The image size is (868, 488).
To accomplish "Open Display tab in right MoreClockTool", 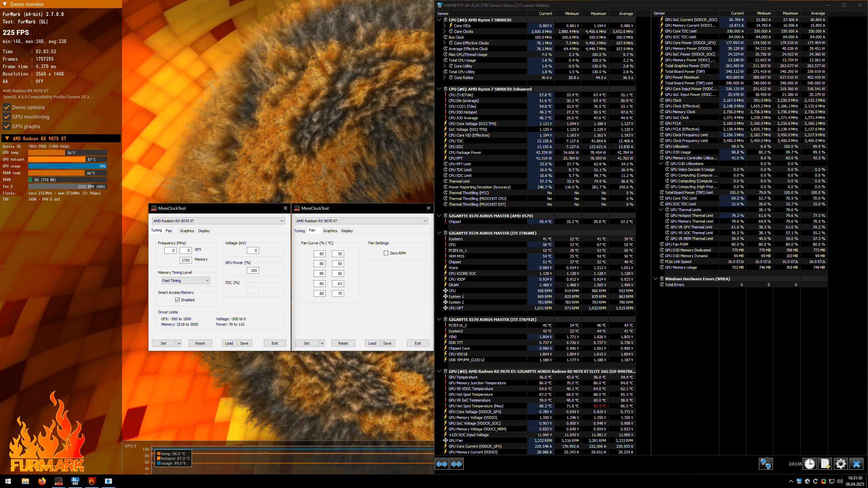I will click(347, 231).
